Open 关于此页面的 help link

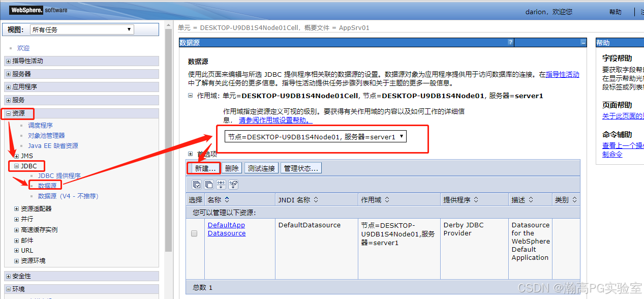tap(623, 116)
